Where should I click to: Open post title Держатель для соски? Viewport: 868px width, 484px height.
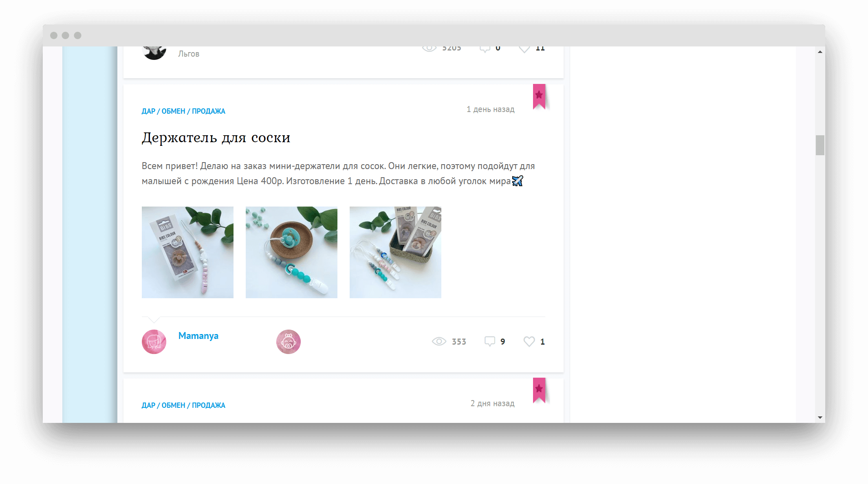216,138
